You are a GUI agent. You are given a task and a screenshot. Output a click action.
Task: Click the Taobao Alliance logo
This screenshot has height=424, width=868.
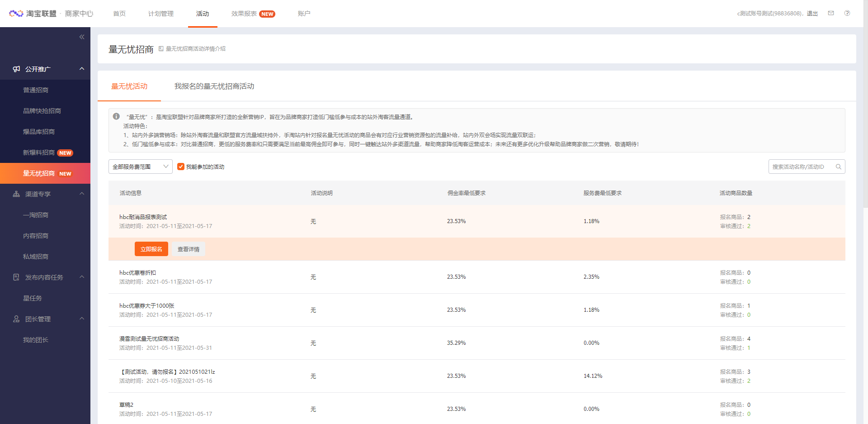click(51, 14)
